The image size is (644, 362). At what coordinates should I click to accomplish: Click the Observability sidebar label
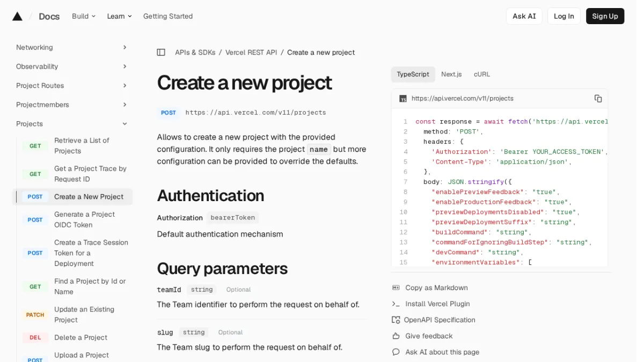[x=37, y=67]
